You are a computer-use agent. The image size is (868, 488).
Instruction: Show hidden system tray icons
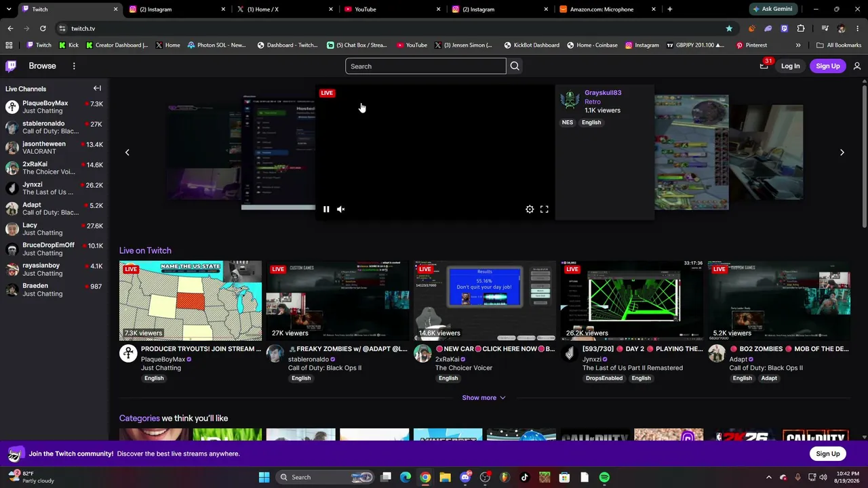tap(768, 477)
